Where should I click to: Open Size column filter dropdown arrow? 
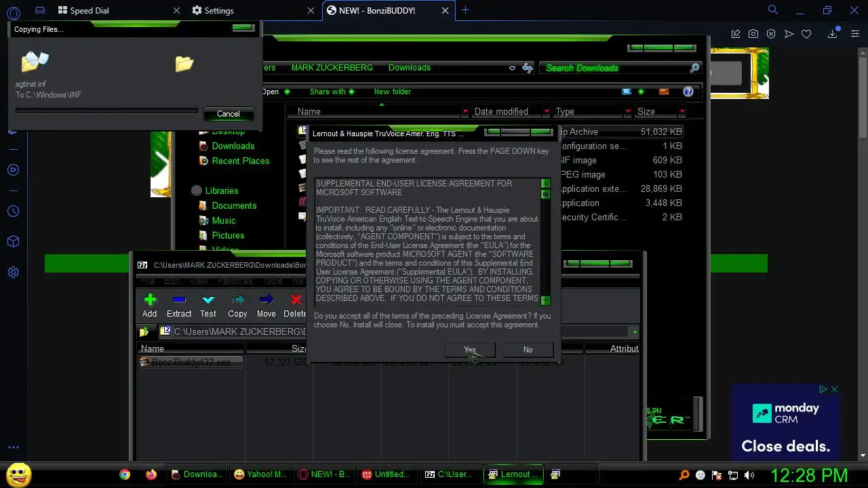click(x=682, y=111)
